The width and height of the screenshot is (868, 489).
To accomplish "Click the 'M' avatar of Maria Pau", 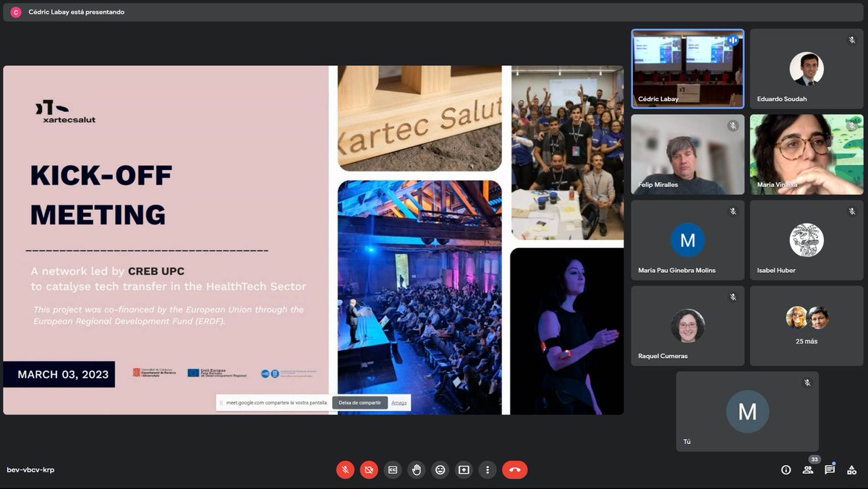I will coord(687,240).
